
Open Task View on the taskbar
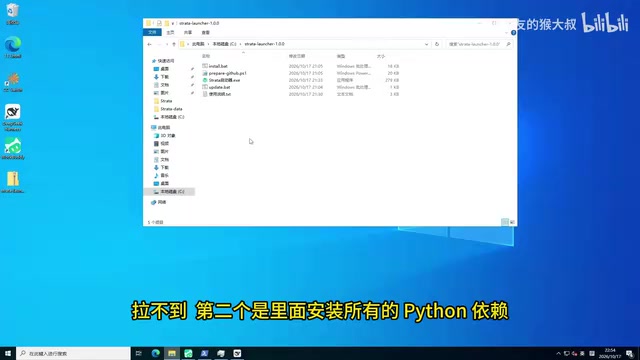139,353
